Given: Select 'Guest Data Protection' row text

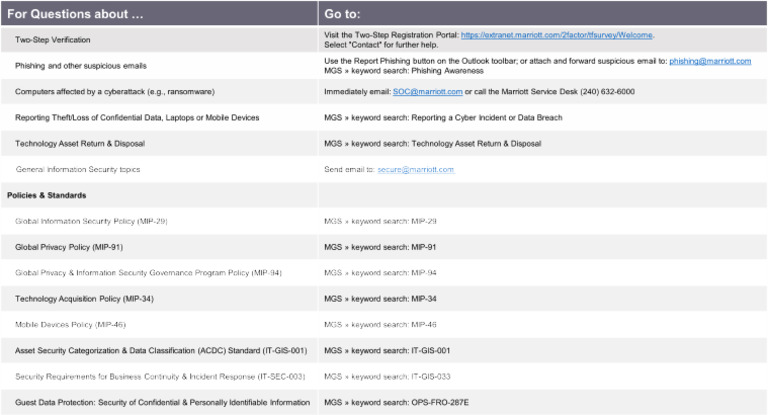Looking at the screenshot, I should (163, 403).
